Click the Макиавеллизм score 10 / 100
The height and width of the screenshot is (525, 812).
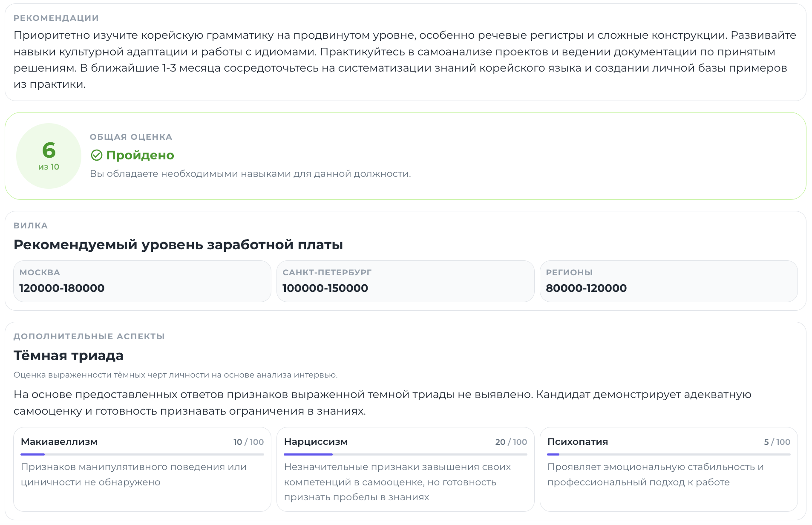pos(249,442)
